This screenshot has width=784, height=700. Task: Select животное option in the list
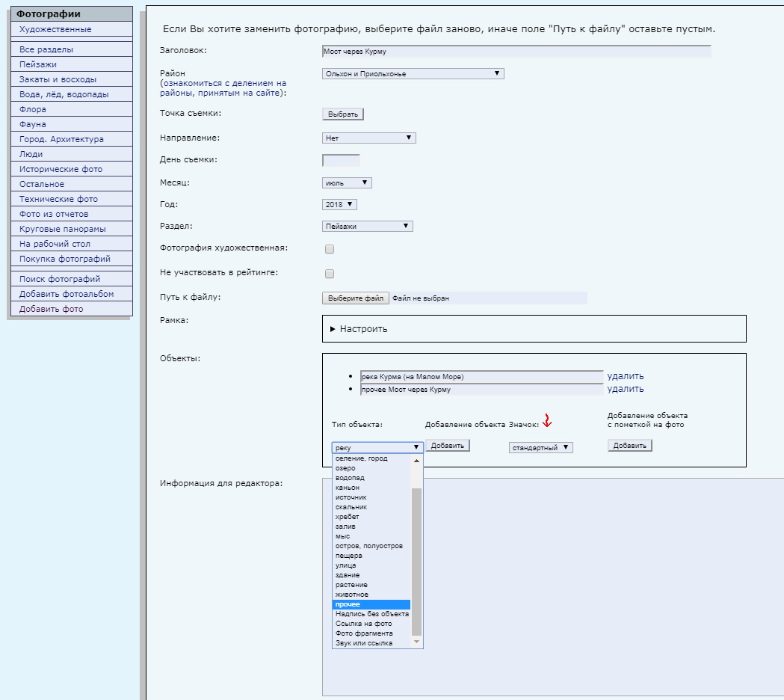tap(371, 595)
